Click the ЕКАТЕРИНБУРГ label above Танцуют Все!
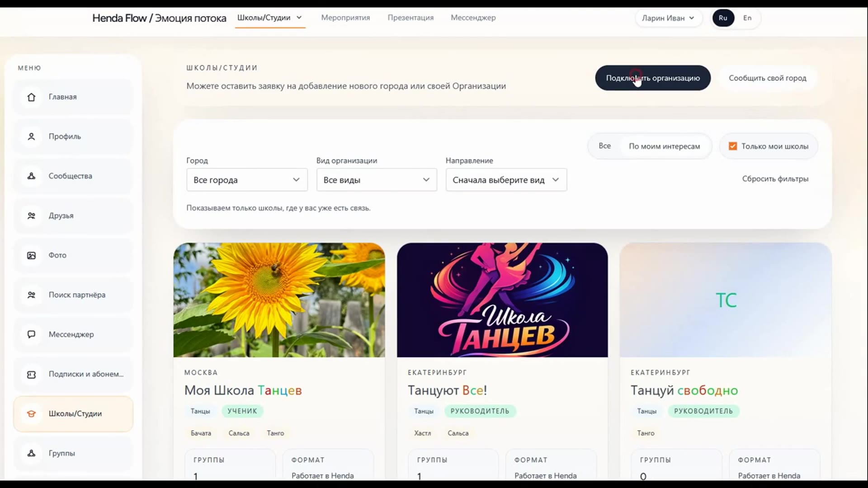Screen dimensions: 868x488 pyautogui.click(x=437, y=373)
